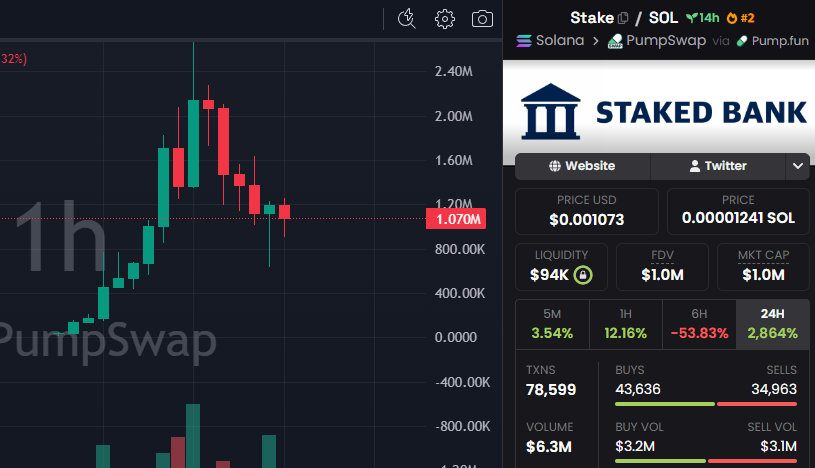Screen dimensions: 815x468
Task: Click the VOLUME $6.3M value
Action: [x=549, y=447]
